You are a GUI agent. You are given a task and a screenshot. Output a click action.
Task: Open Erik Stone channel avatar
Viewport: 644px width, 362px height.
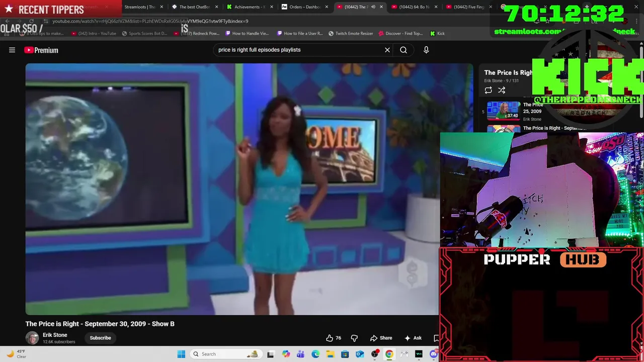(x=32, y=338)
